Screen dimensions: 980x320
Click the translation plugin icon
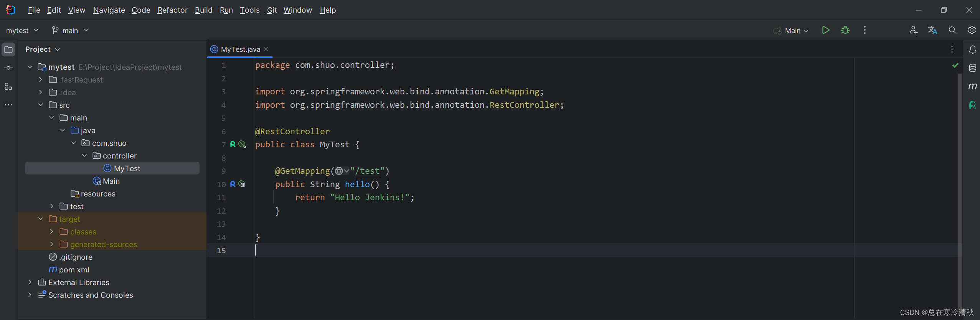coord(933,30)
